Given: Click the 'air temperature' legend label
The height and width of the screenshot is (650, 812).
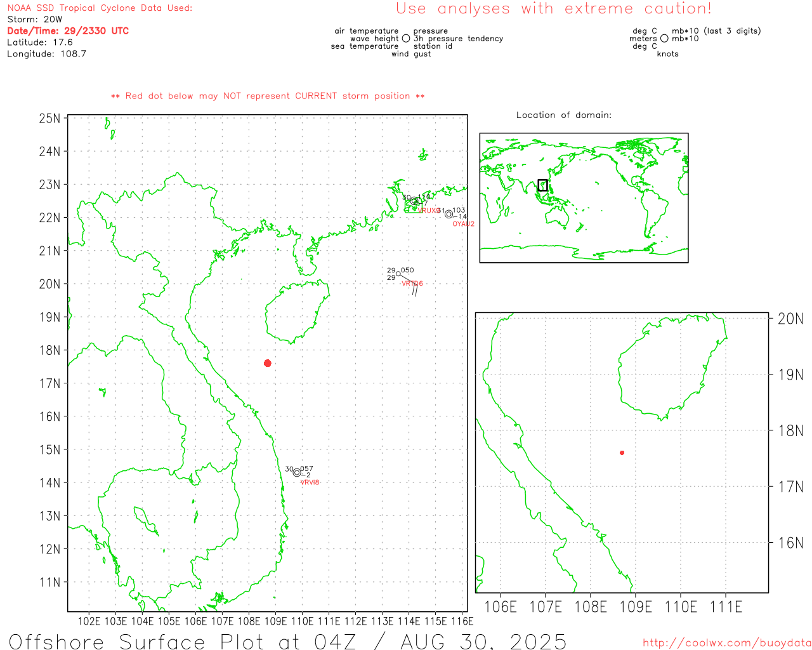Looking at the screenshot, I should 367,31.
